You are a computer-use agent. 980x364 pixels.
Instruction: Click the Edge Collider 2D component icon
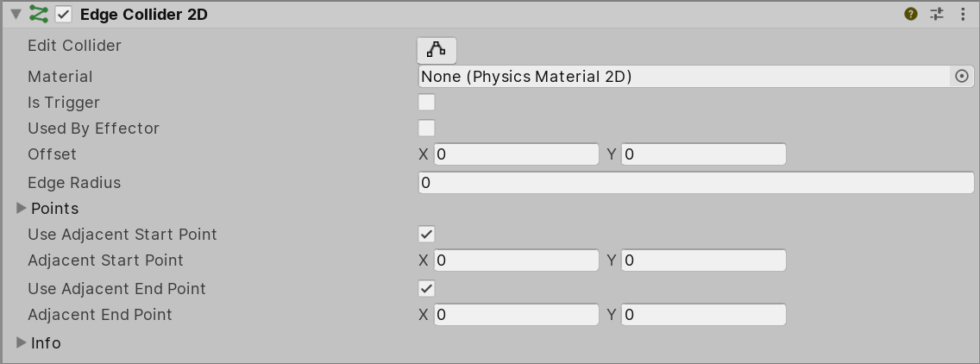39,15
